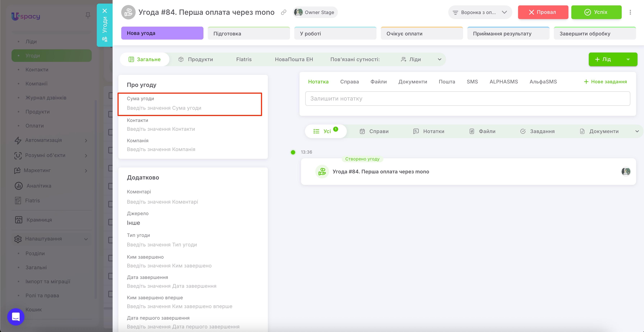Image resolution: width=644 pixels, height=332 pixels.
Task: Filter the timeline by Файли
Action: pyautogui.click(x=482, y=131)
